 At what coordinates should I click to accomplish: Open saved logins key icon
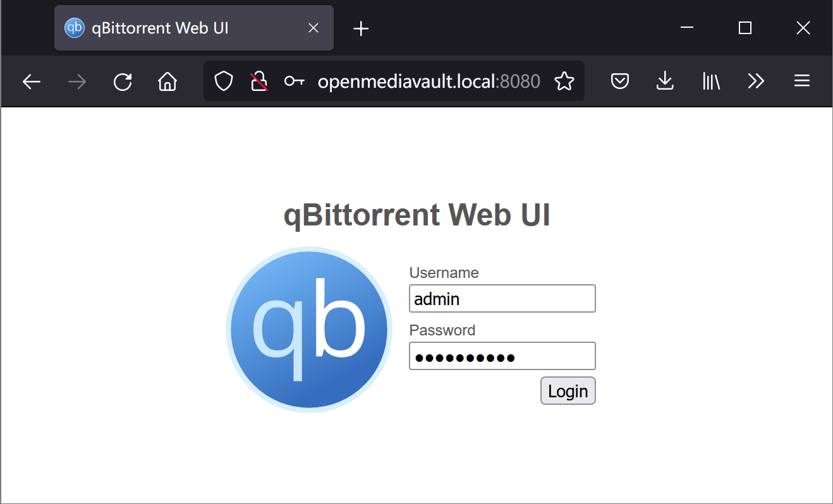294,81
